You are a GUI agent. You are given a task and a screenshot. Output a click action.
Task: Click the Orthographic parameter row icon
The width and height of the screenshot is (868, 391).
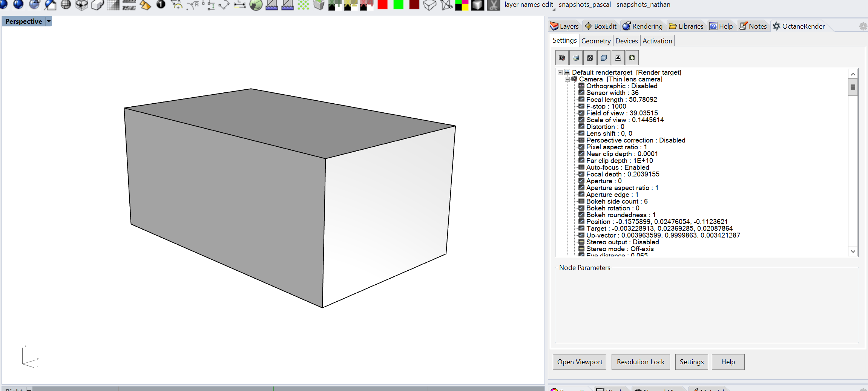581,86
